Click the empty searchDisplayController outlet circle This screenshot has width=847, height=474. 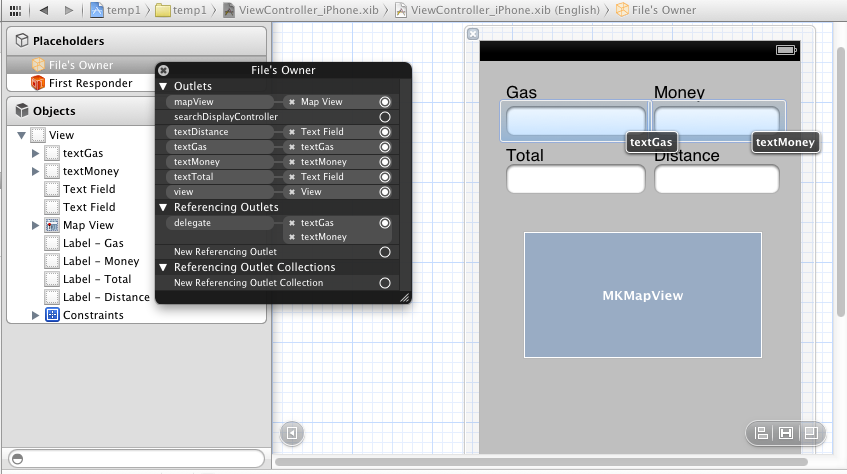[384, 117]
